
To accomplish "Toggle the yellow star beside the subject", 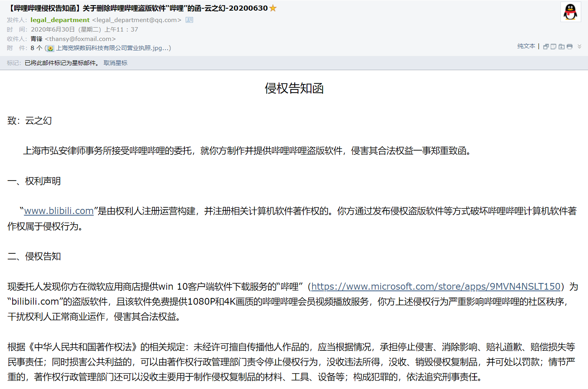I will click(x=273, y=8).
